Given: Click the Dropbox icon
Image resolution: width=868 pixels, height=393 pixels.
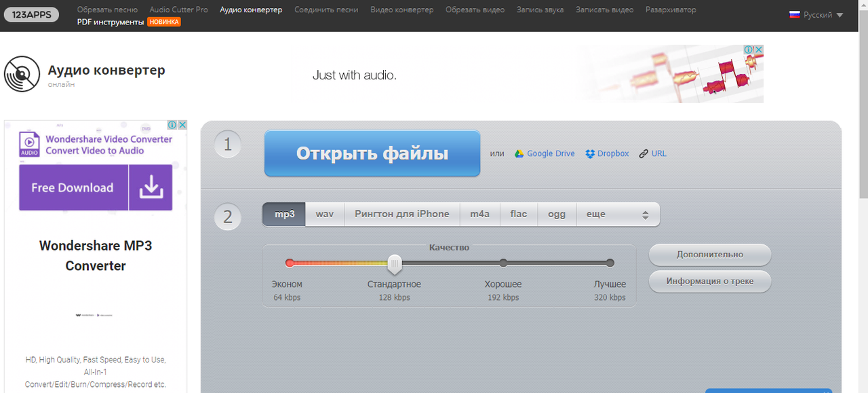Looking at the screenshot, I should pyautogui.click(x=590, y=153).
